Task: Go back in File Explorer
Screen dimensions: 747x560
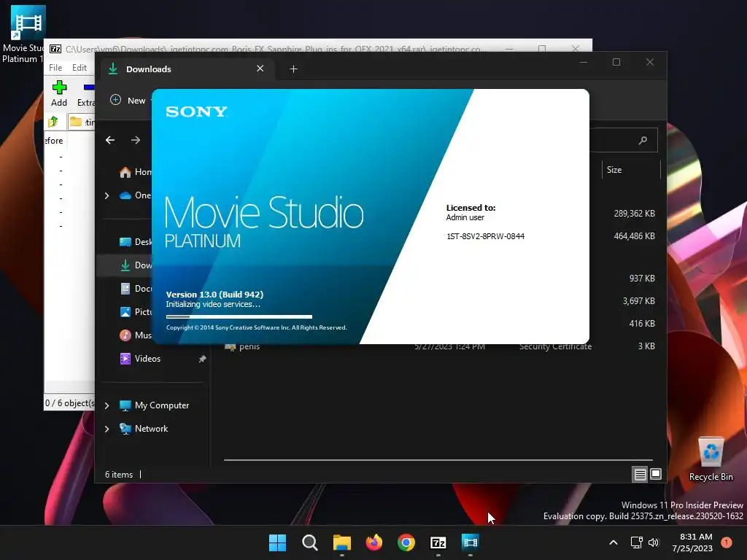Action: tap(110, 140)
